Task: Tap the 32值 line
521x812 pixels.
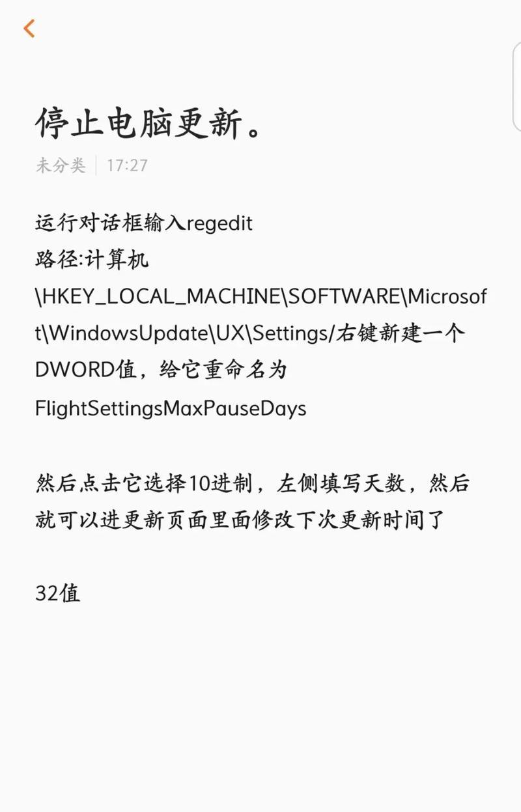Action: (x=58, y=594)
